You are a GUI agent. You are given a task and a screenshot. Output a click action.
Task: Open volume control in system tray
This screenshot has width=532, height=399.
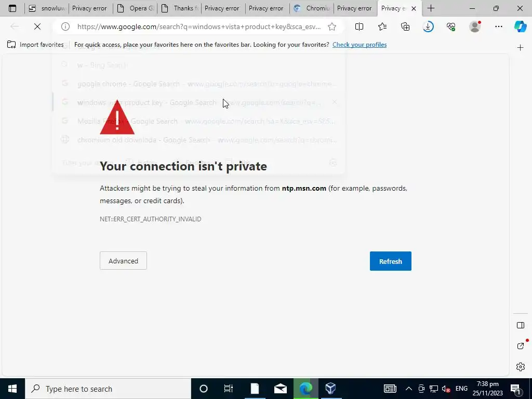pyautogui.click(x=446, y=389)
